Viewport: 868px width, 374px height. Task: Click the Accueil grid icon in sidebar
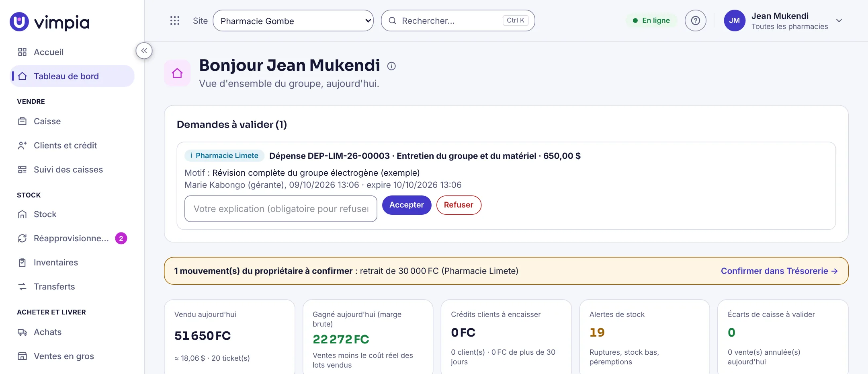(x=23, y=52)
